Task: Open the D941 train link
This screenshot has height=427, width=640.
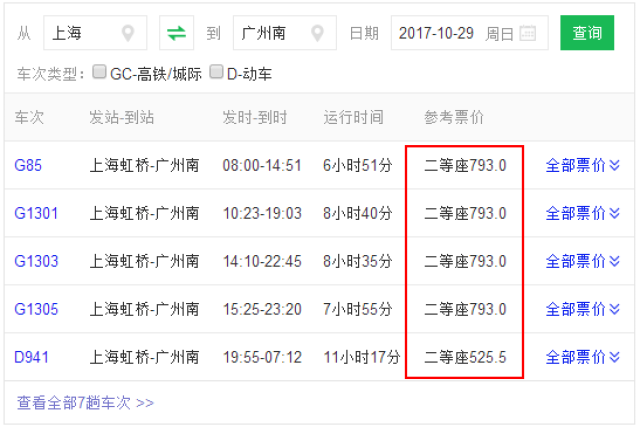Action: (x=32, y=357)
